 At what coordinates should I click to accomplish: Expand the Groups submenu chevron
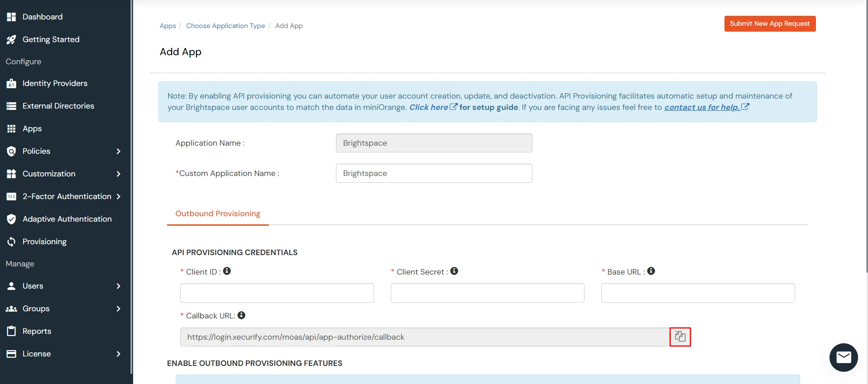click(119, 308)
